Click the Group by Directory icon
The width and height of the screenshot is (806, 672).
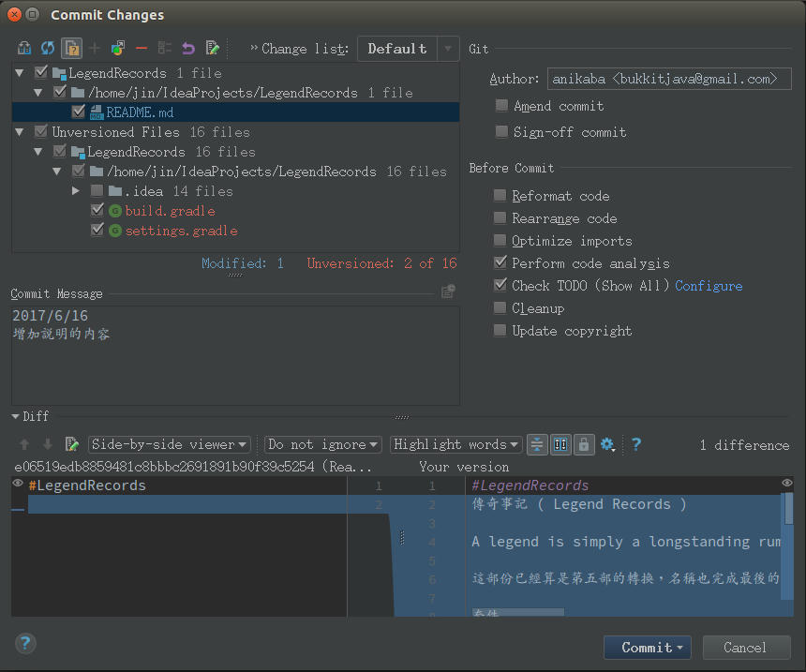165,49
